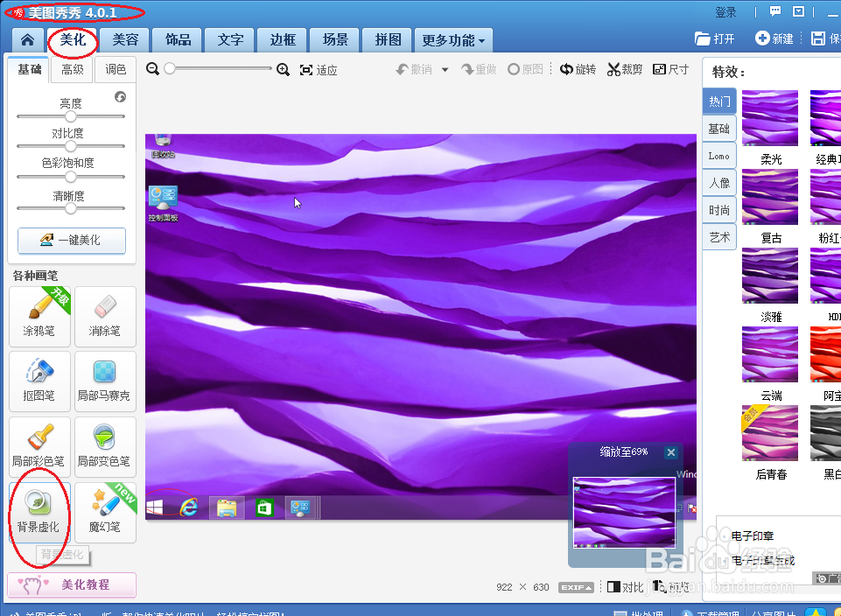Click the 裁剪 crop tool
The height and width of the screenshot is (616, 841).
625,69
